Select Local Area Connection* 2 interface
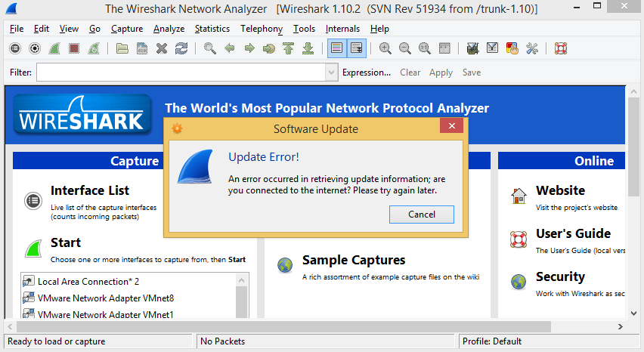This screenshot has width=644, height=352. 88,282
